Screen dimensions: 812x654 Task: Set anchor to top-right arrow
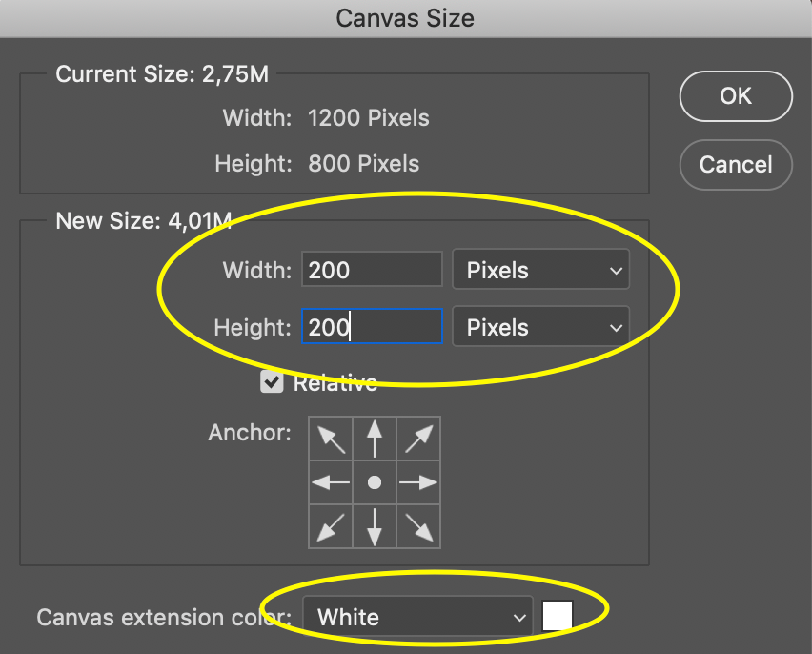tap(418, 439)
